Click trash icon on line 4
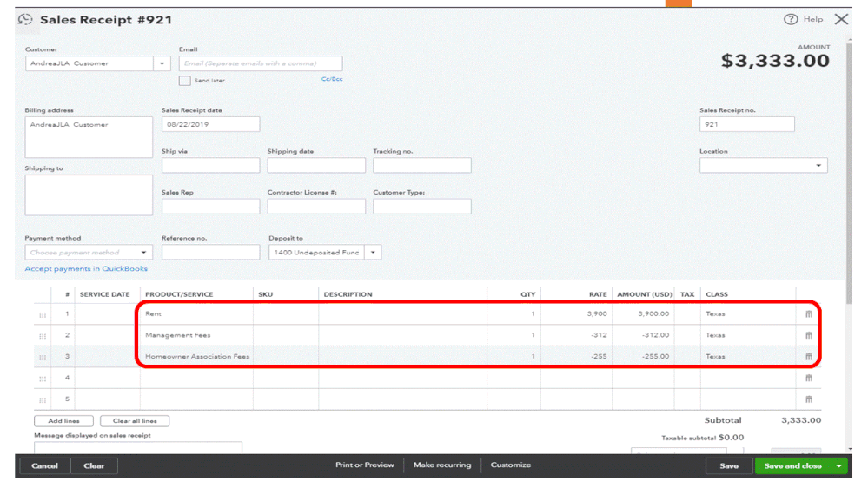 tap(809, 378)
